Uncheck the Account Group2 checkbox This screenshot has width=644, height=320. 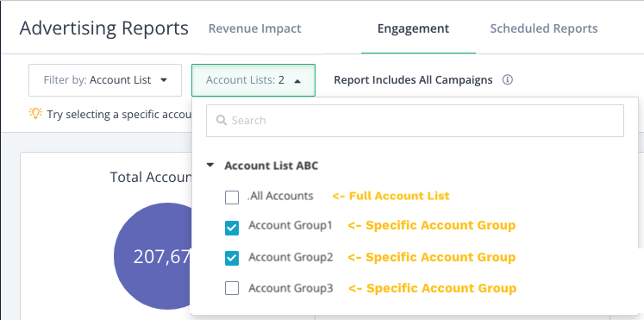coord(232,259)
